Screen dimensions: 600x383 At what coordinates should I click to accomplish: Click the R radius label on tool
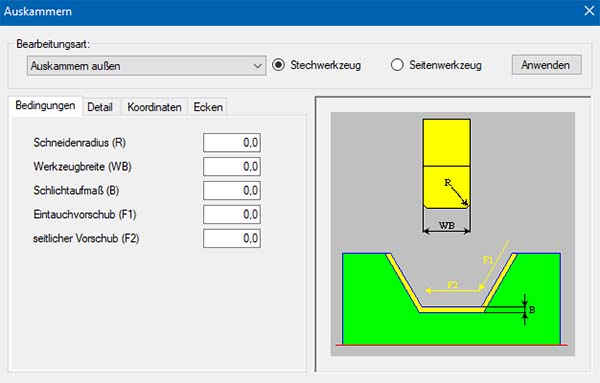[448, 183]
